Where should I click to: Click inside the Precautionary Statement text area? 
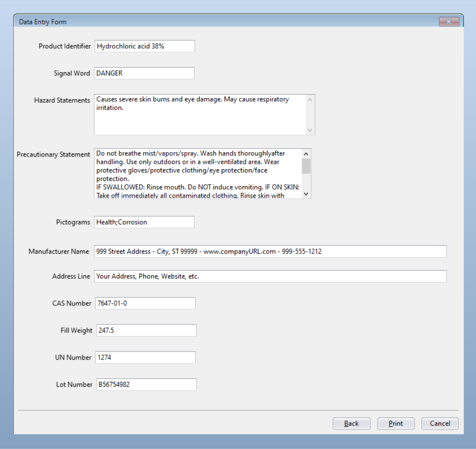(198, 174)
